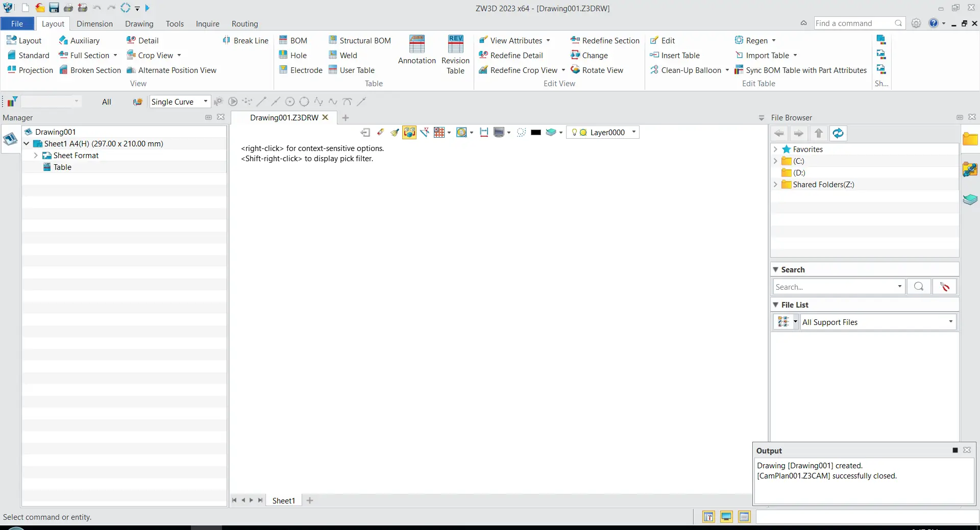
Task: Switch to the Drawing ribbon tab
Action: (x=139, y=23)
